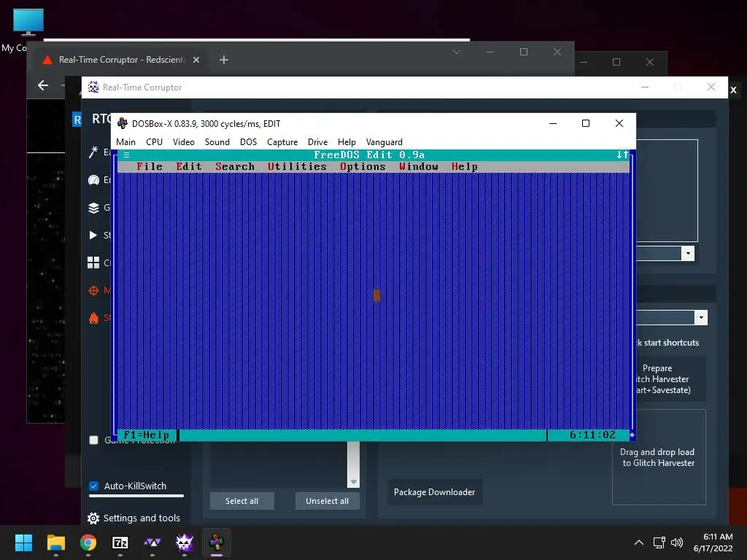Open the Drive menu in DOSBox-X
This screenshot has height=560, width=747.
click(x=317, y=142)
